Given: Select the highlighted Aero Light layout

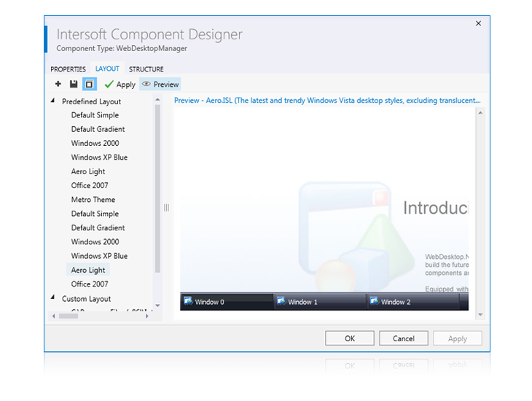Looking at the screenshot, I should pos(88,270).
